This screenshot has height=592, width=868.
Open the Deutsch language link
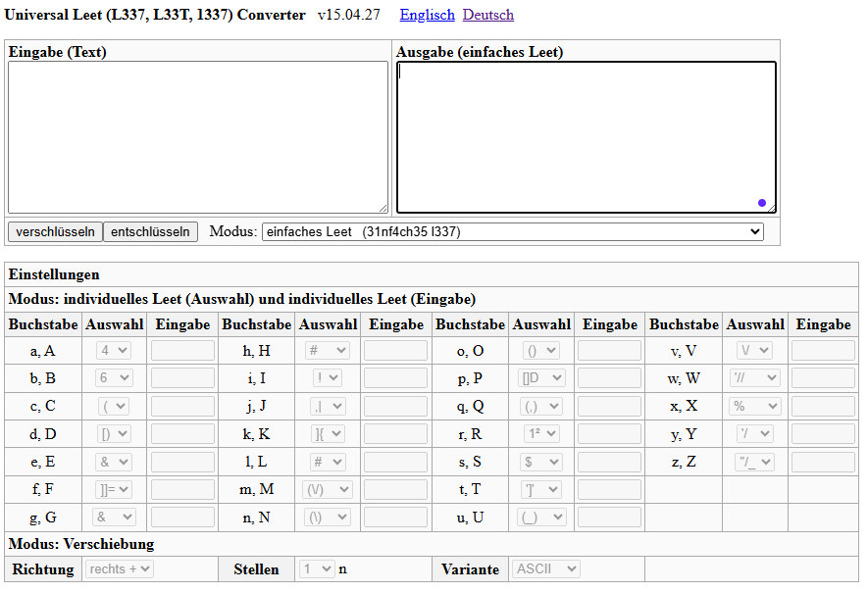coord(488,15)
